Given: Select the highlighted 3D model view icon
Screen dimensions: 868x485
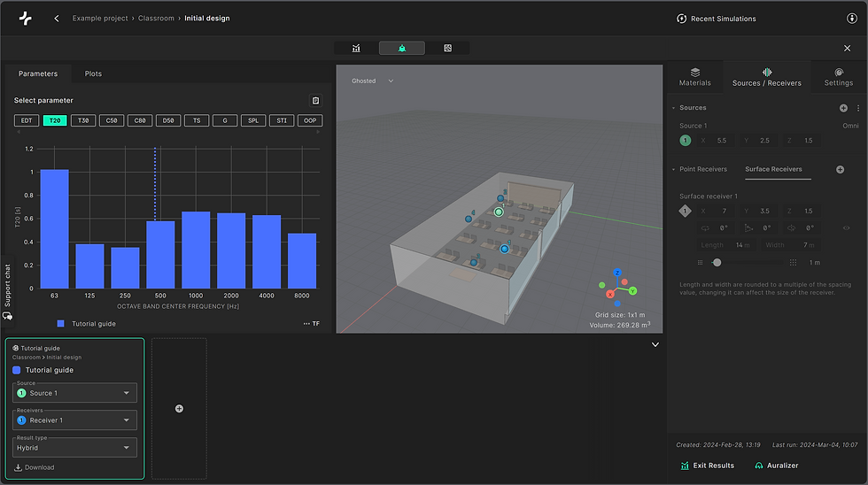Looking at the screenshot, I should tap(402, 48).
